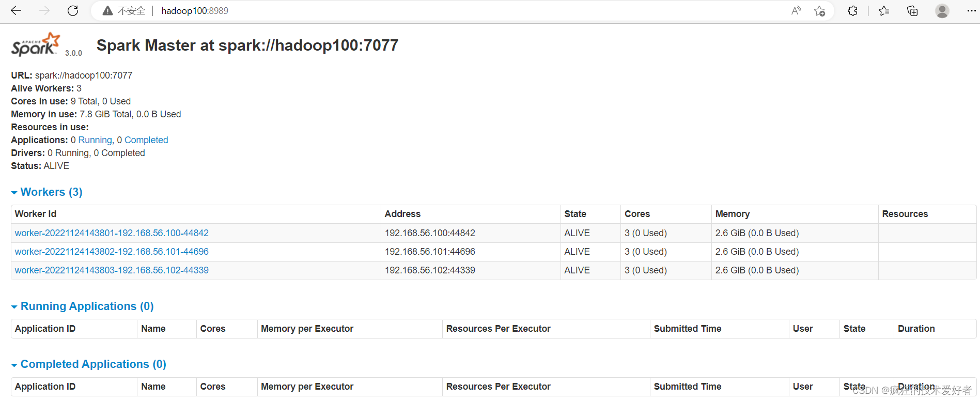Click the Cores in use summary line

[71, 101]
